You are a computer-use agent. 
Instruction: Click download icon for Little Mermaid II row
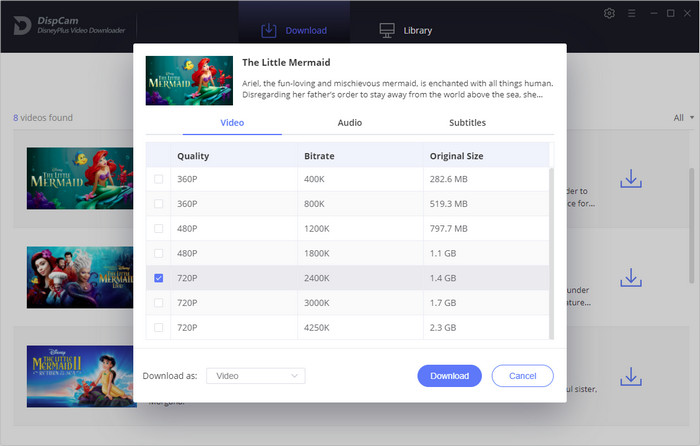631,377
